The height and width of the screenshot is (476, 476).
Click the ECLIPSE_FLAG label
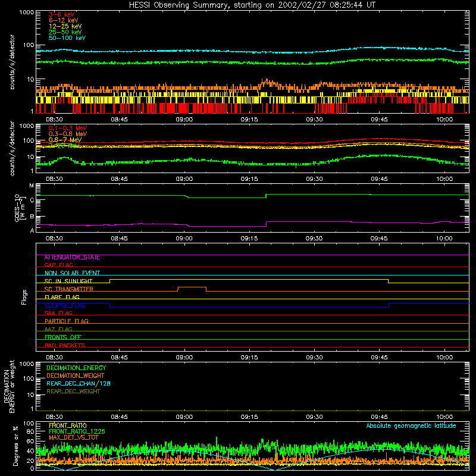(x=65, y=305)
